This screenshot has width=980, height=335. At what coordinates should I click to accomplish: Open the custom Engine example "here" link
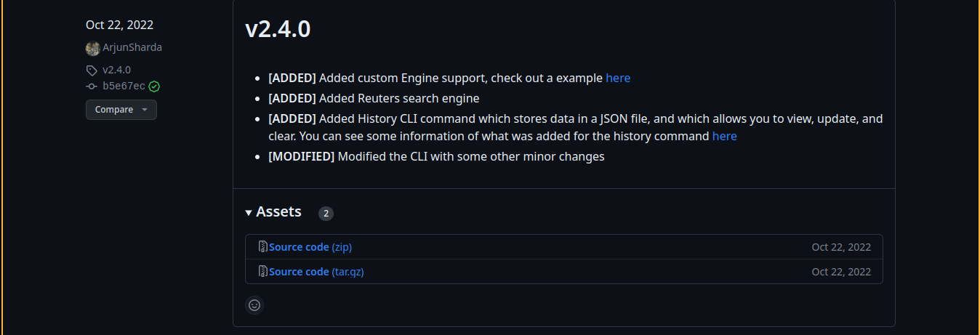click(x=618, y=78)
